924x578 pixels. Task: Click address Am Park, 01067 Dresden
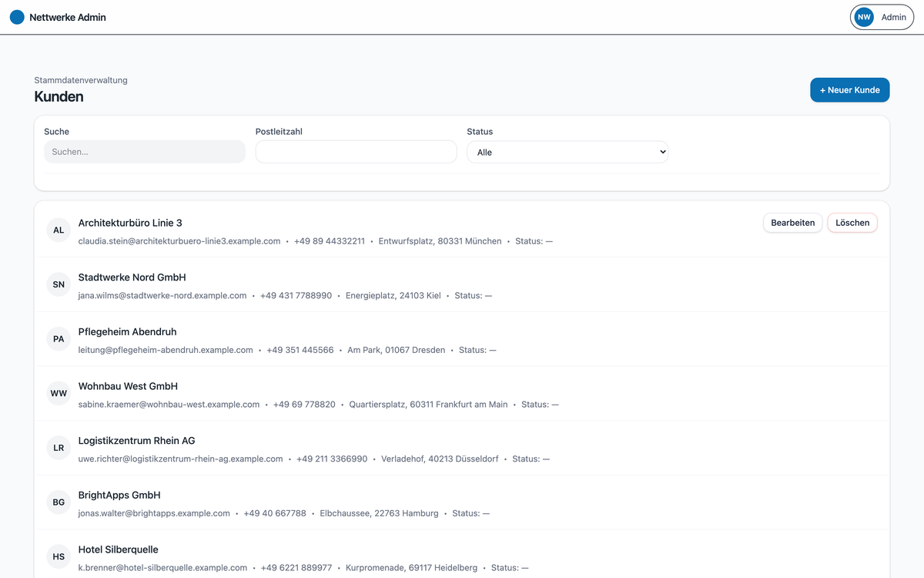[x=397, y=350]
